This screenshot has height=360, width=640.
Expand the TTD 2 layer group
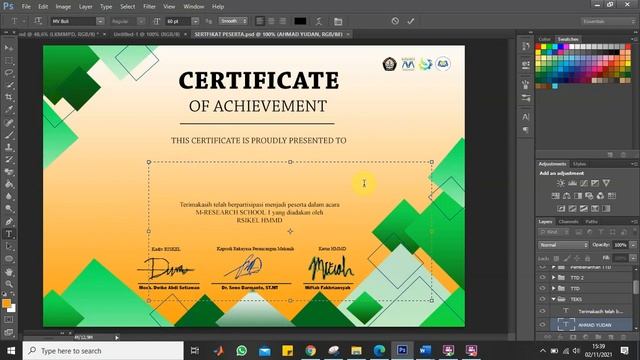point(553,277)
